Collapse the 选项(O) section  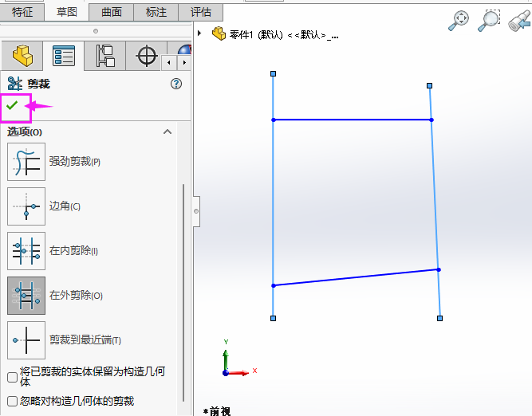pyautogui.click(x=167, y=131)
